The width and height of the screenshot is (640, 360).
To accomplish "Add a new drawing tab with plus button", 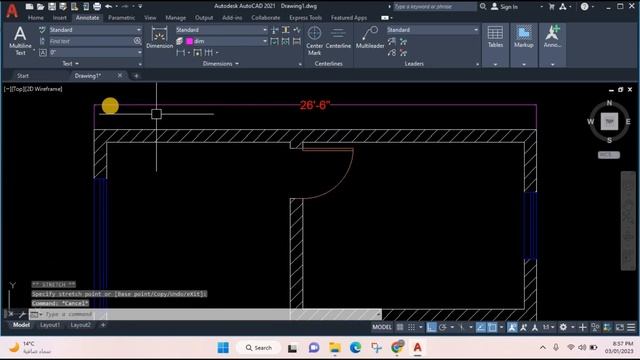I will [136, 76].
